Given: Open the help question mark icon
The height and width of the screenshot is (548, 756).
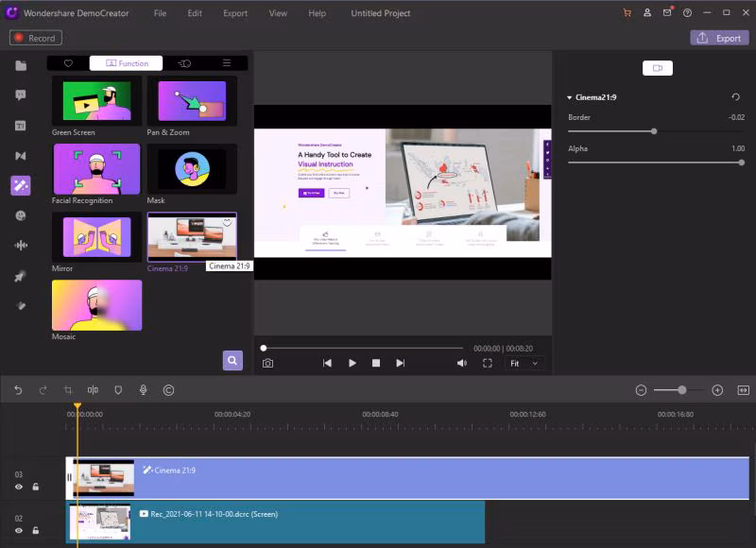Looking at the screenshot, I should point(688,13).
